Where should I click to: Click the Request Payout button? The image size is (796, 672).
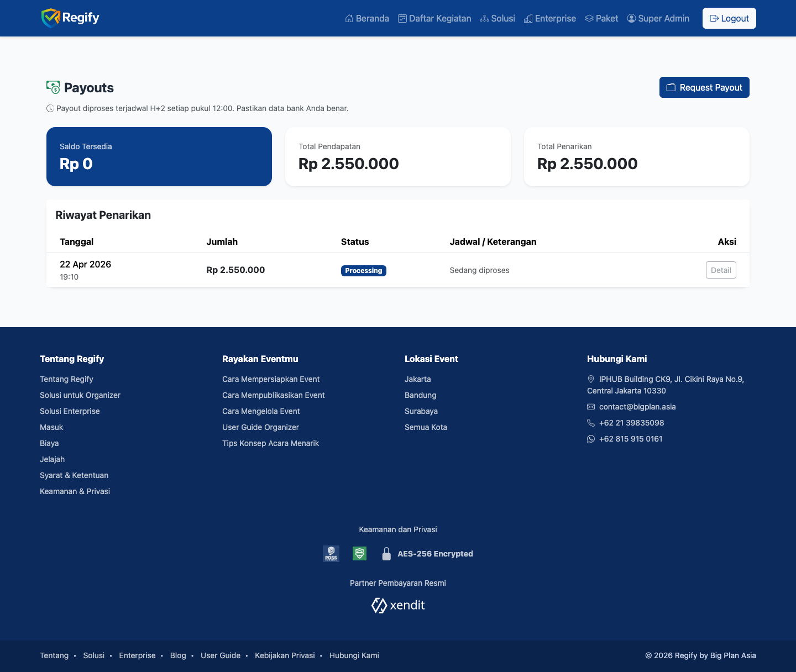tap(704, 87)
